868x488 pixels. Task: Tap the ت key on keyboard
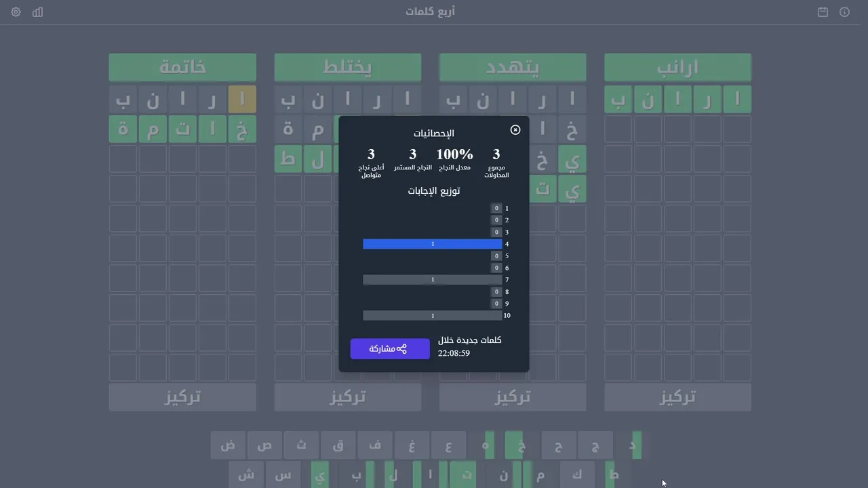coord(467,474)
